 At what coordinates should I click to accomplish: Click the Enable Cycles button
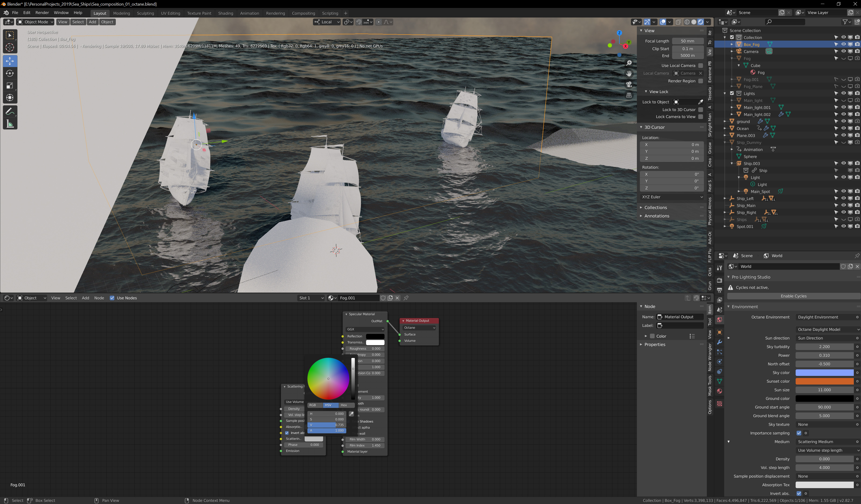click(x=793, y=296)
